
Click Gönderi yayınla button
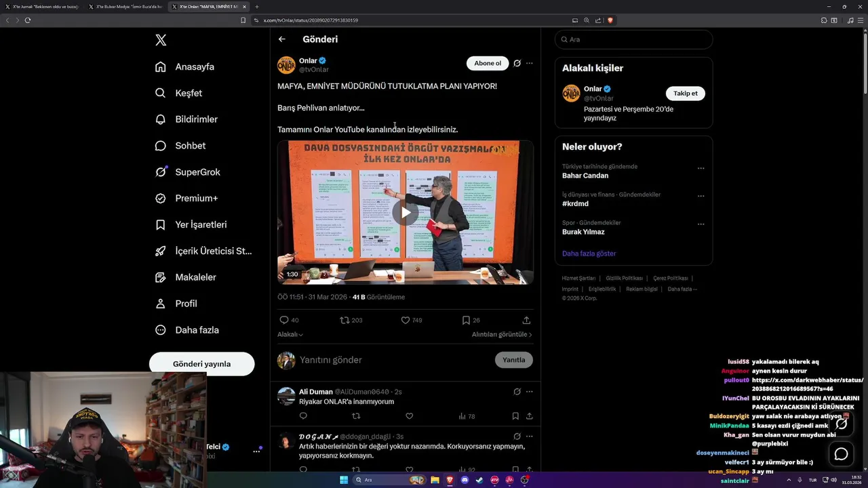tap(201, 364)
